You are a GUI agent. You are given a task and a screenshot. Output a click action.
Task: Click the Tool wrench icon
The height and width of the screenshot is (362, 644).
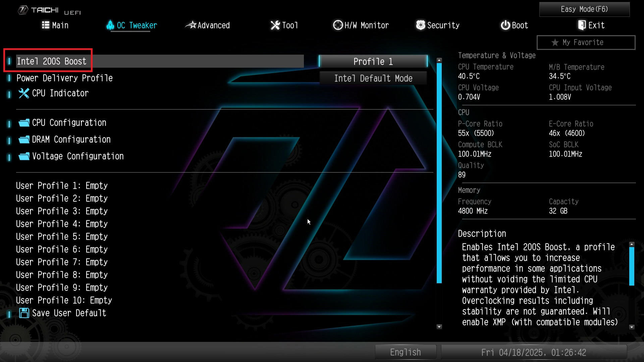pos(275,25)
